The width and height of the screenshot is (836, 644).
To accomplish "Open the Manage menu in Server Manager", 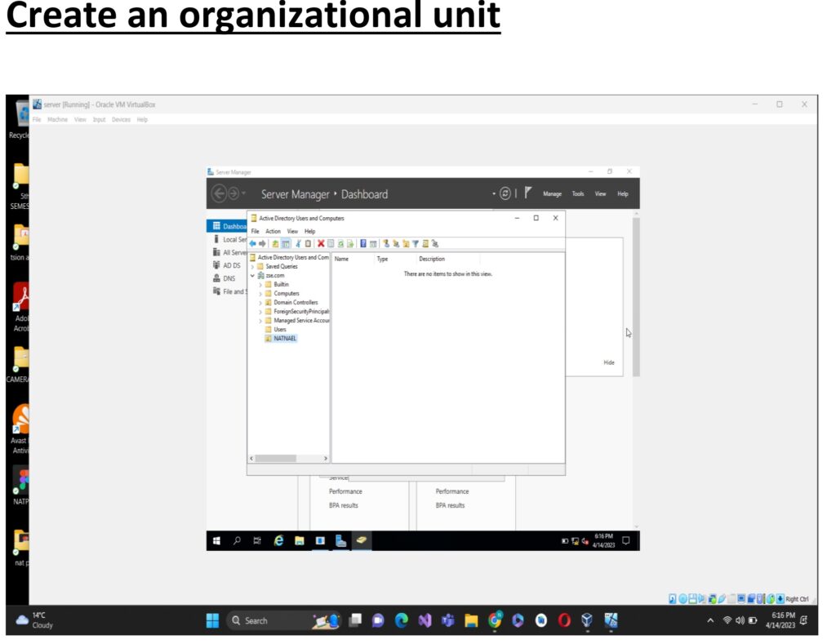I will [x=553, y=194].
